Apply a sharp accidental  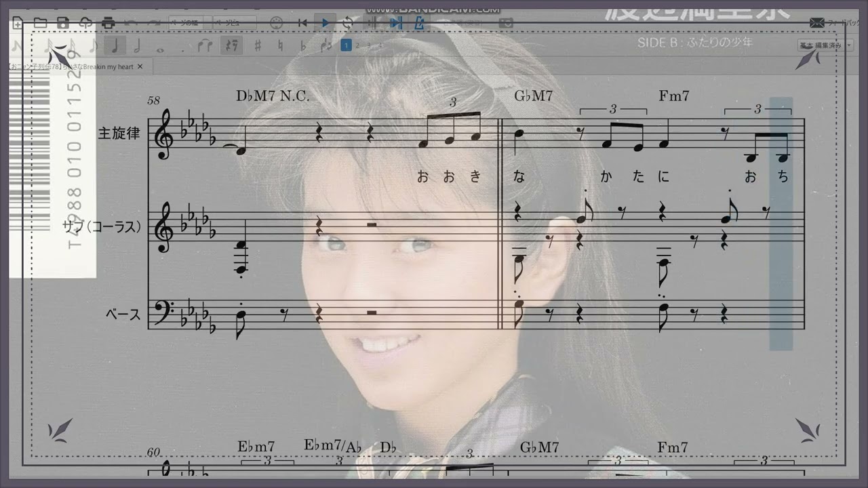tap(258, 46)
